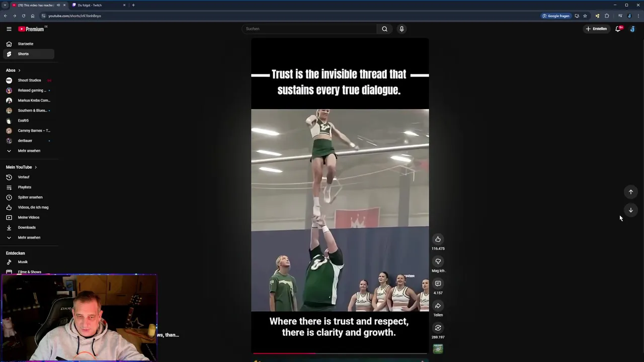Open the yellow extension icon in toolbar
Viewport: 644px width, 362px height.
click(x=597, y=16)
